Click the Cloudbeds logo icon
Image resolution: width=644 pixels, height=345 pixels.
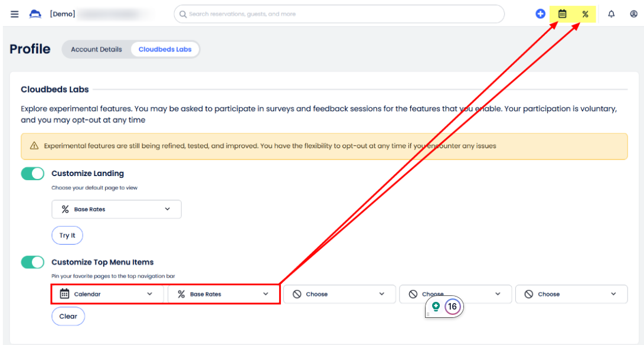tap(35, 14)
